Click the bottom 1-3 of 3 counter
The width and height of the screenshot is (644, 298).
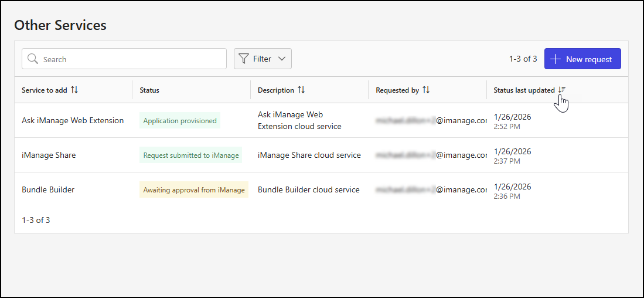(36, 220)
